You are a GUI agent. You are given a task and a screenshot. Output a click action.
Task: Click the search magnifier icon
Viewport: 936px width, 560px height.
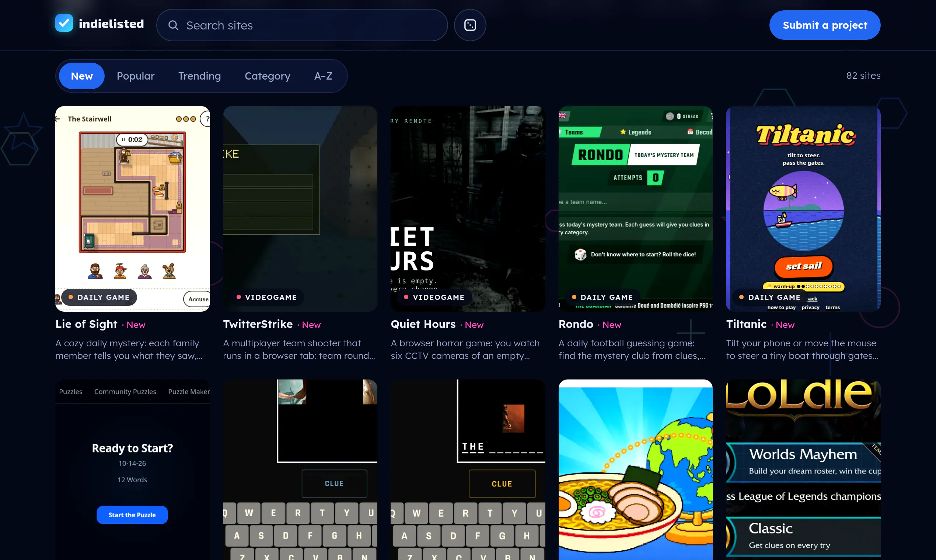[173, 25]
